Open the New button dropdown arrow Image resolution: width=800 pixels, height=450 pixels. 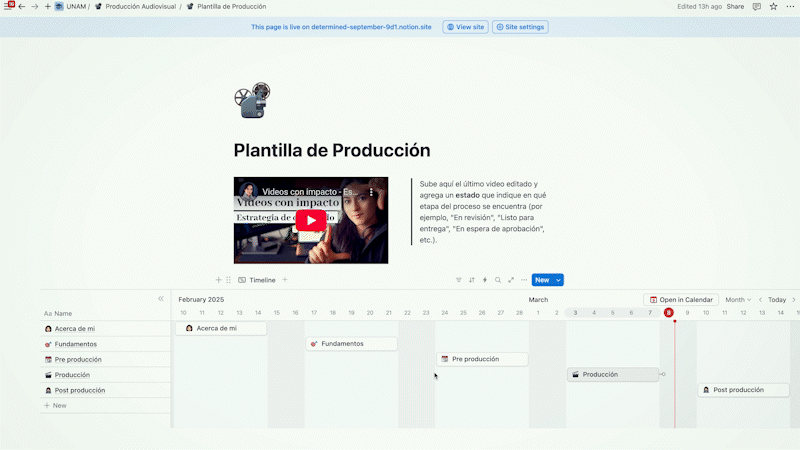point(559,280)
